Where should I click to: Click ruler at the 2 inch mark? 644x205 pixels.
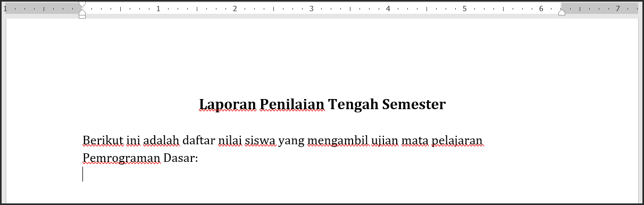pos(235,9)
